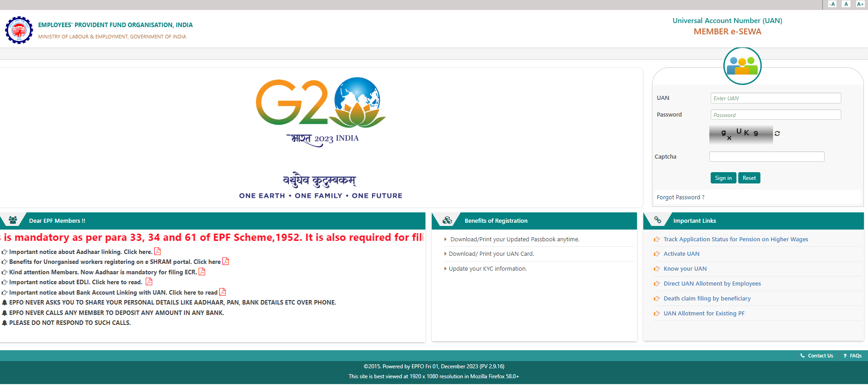Click the Sign in button
Image resolution: width=868 pixels, height=385 pixels.
coord(723,178)
